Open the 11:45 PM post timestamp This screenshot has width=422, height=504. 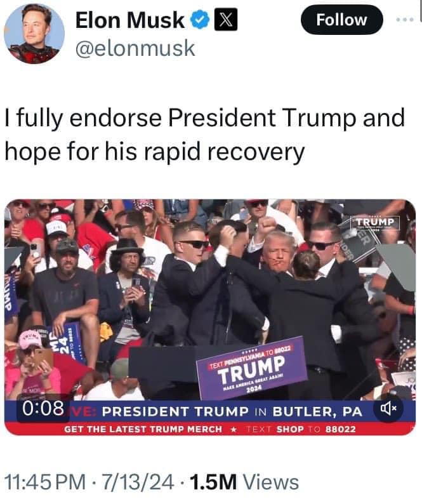click(x=45, y=482)
